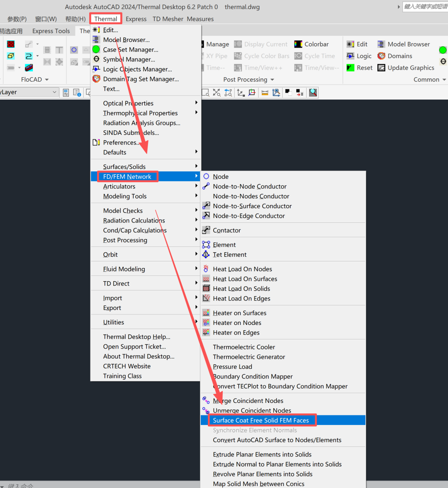Expand the Model Checks submenu
Screen dimensions: 448x488
pyautogui.click(x=145, y=211)
